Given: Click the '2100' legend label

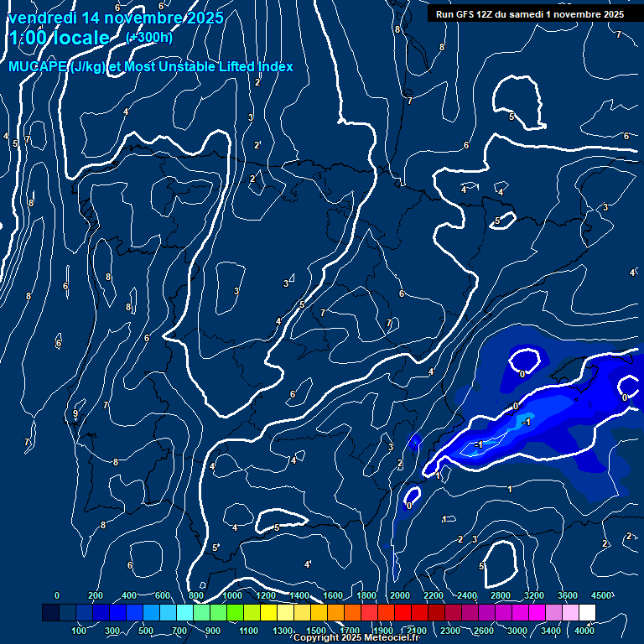Looking at the screenshot, I should pos(417,631).
